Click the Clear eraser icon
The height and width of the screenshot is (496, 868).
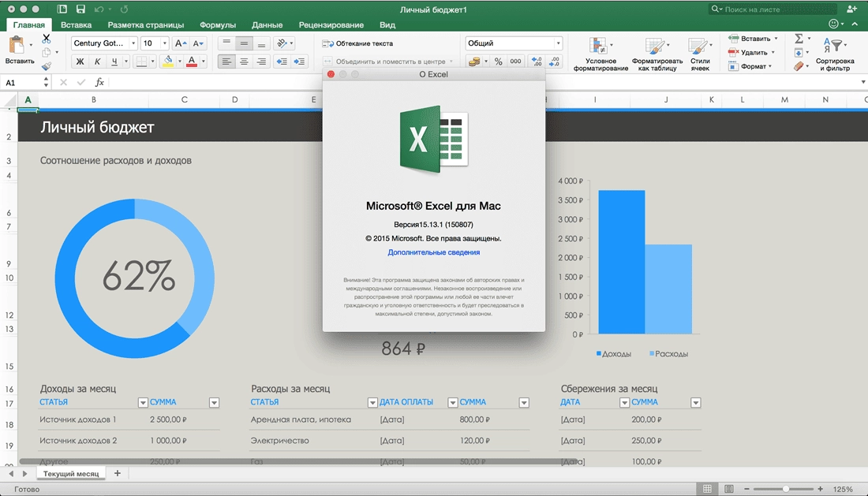click(x=799, y=66)
